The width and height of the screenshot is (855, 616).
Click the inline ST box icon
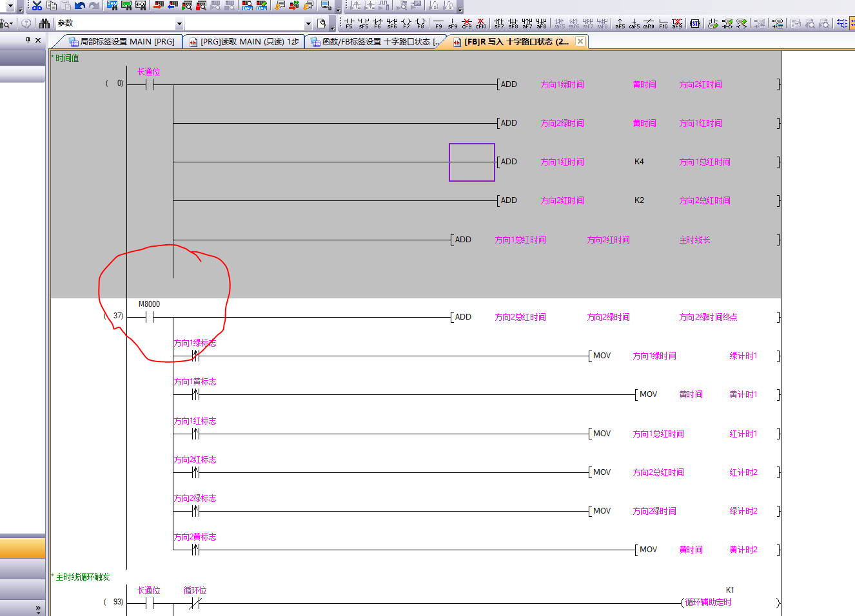click(x=695, y=24)
